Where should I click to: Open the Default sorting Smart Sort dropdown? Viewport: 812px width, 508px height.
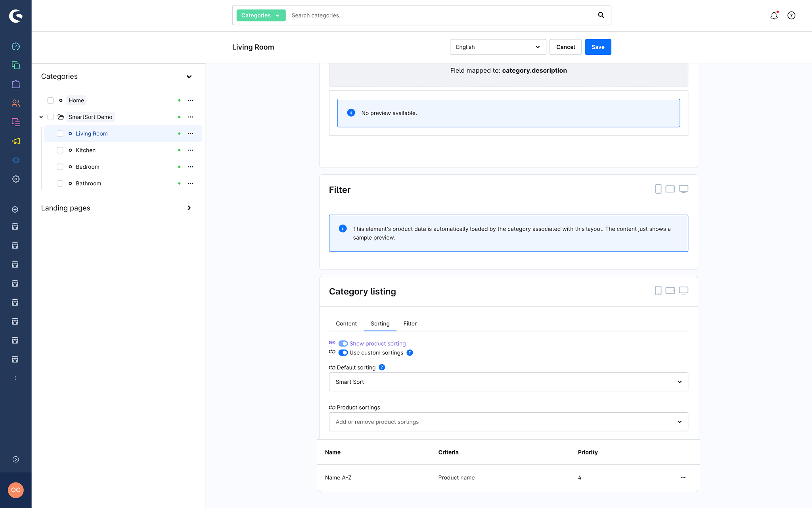pos(508,382)
